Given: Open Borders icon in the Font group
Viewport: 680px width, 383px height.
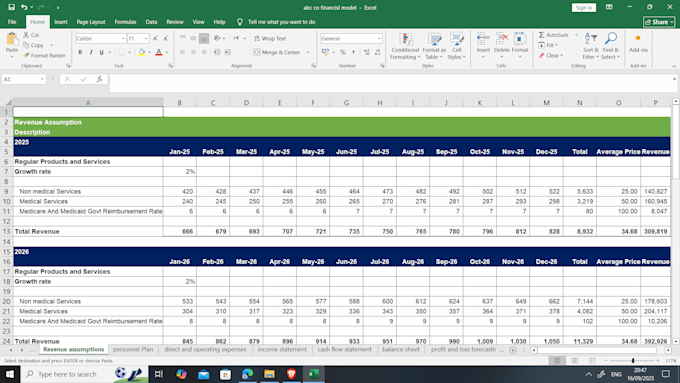Looking at the screenshot, I should (121, 52).
